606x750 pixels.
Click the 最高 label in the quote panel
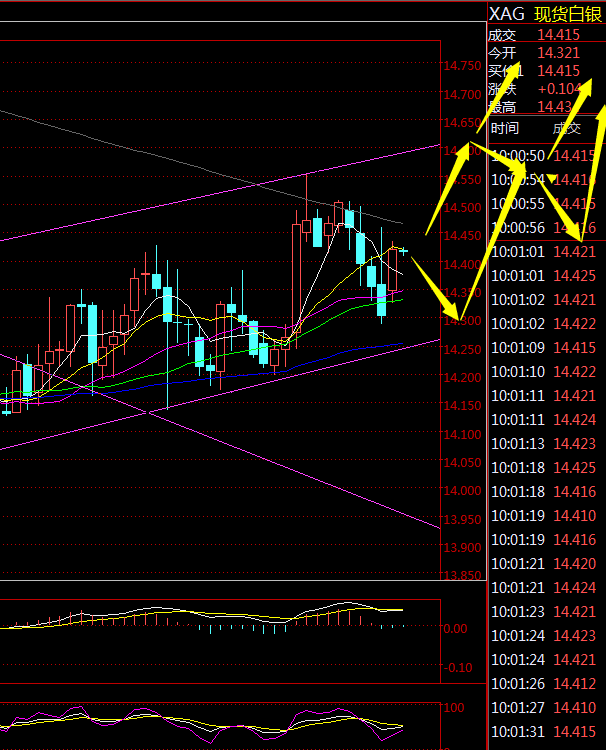pyautogui.click(x=502, y=107)
